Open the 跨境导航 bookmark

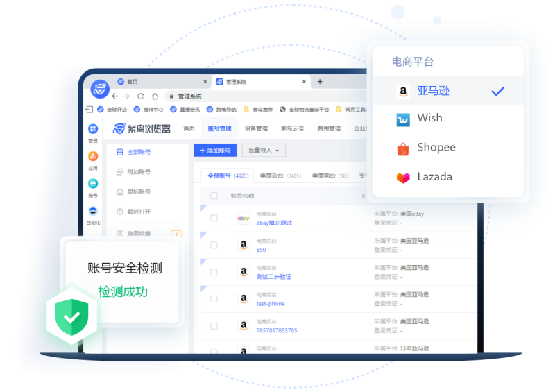(x=221, y=110)
